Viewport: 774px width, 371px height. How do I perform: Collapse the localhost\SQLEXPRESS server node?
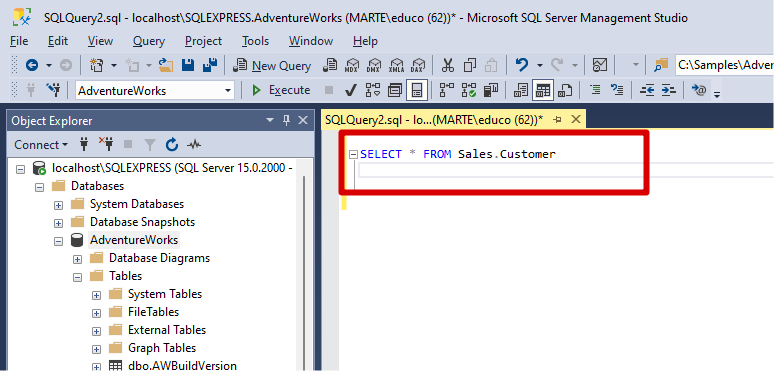coord(20,168)
